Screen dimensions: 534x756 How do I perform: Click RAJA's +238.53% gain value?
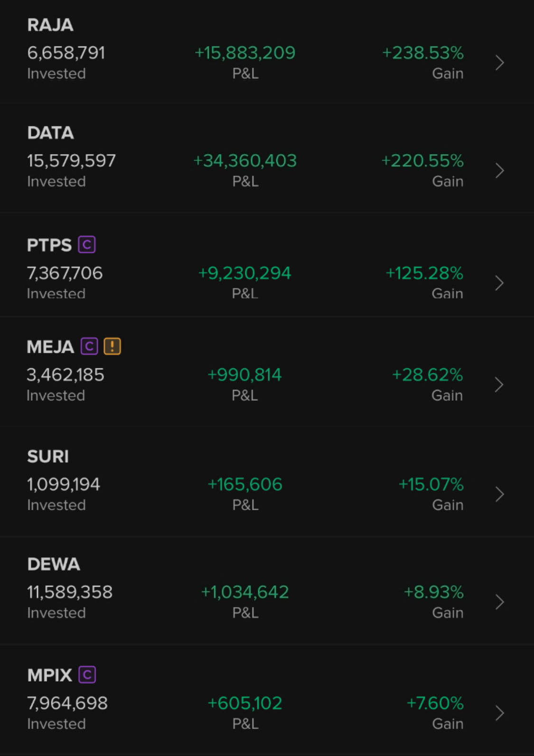coord(423,53)
